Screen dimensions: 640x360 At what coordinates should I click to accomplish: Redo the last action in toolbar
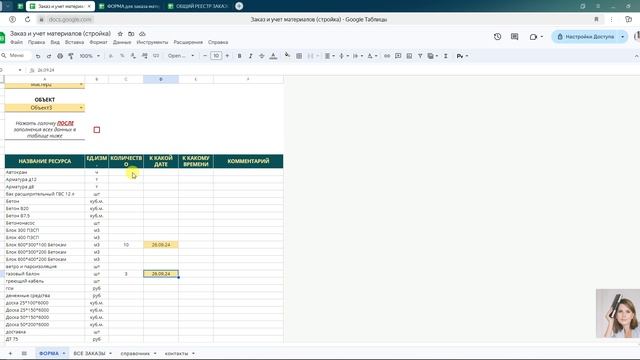tap(49, 56)
